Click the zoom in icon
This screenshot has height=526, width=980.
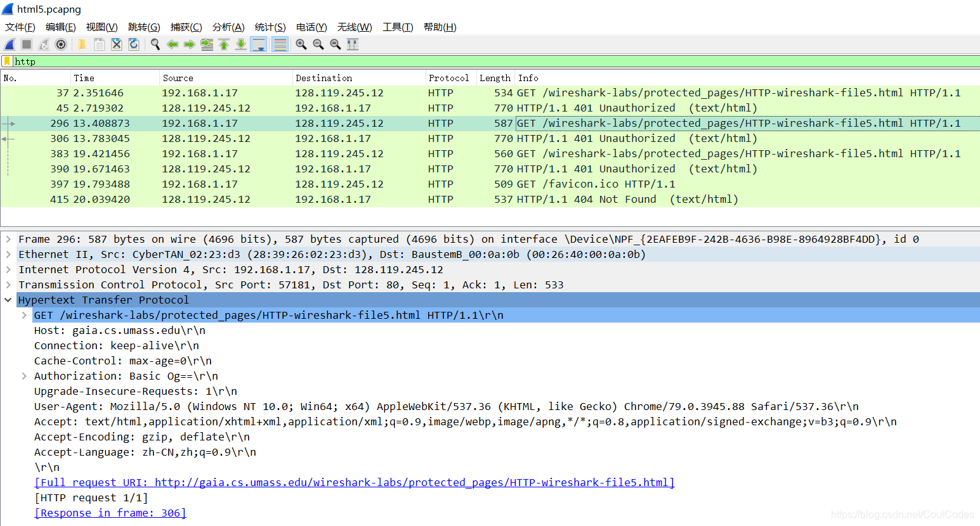tap(301, 44)
